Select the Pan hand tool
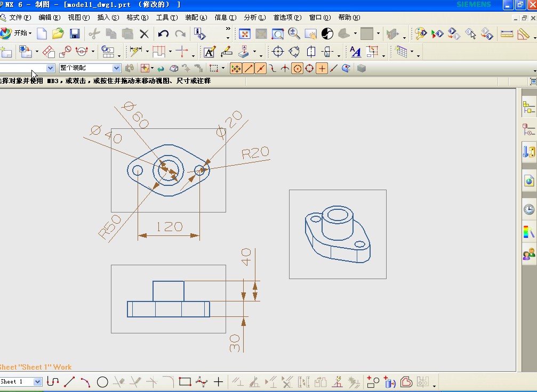 tap(310, 34)
